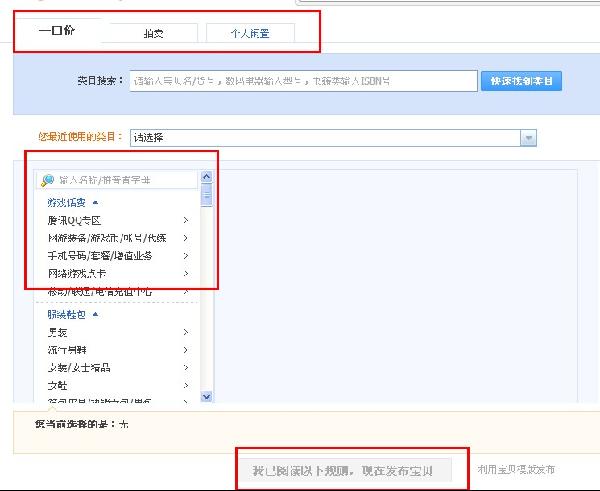Open the publish-by-template link
Screen dimensions: 600x491
[x=515, y=469]
